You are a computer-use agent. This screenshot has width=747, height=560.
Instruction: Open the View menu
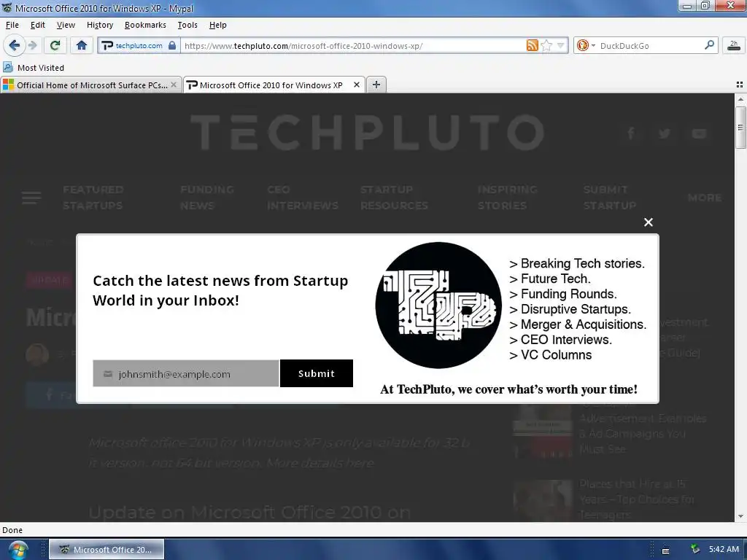66,25
